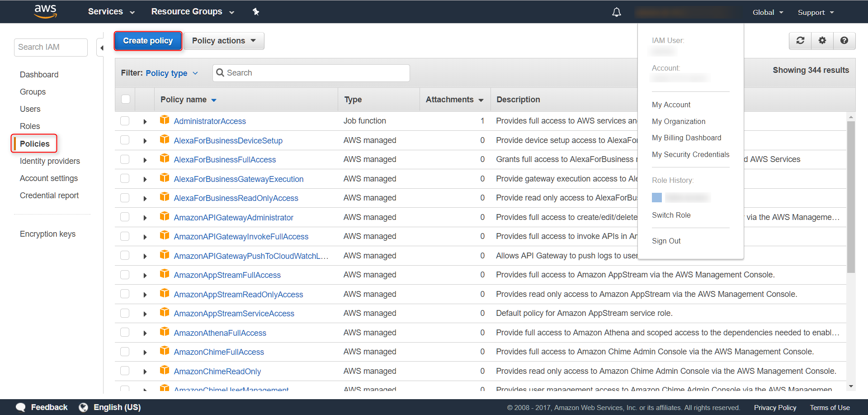
Task: Collapse the IAM sidebar with the arrow
Action: click(101, 48)
